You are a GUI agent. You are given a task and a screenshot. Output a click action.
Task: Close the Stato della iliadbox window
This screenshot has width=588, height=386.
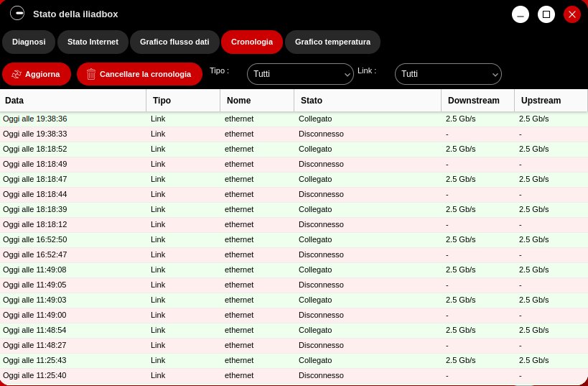572,14
